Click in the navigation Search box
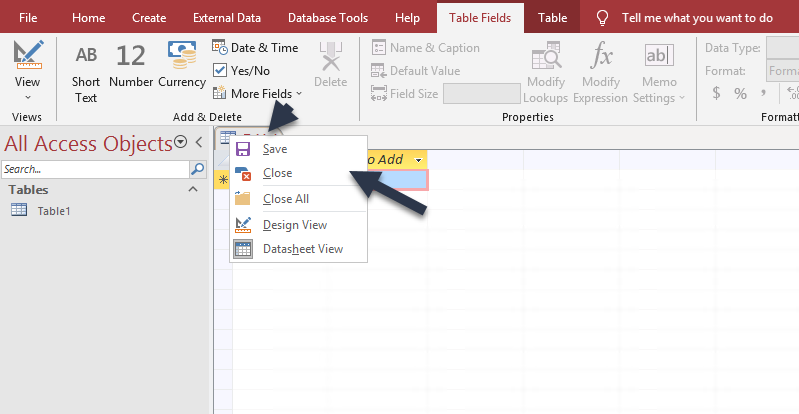 pyautogui.click(x=95, y=170)
